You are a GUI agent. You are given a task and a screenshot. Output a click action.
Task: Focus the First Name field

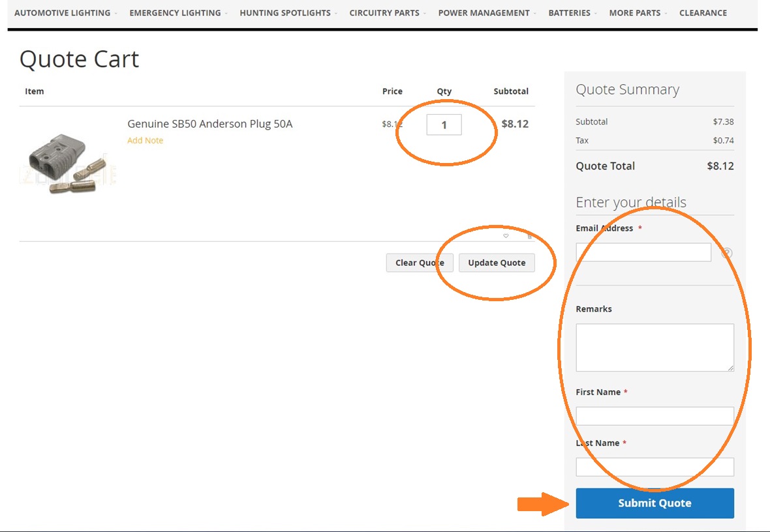[x=654, y=416]
